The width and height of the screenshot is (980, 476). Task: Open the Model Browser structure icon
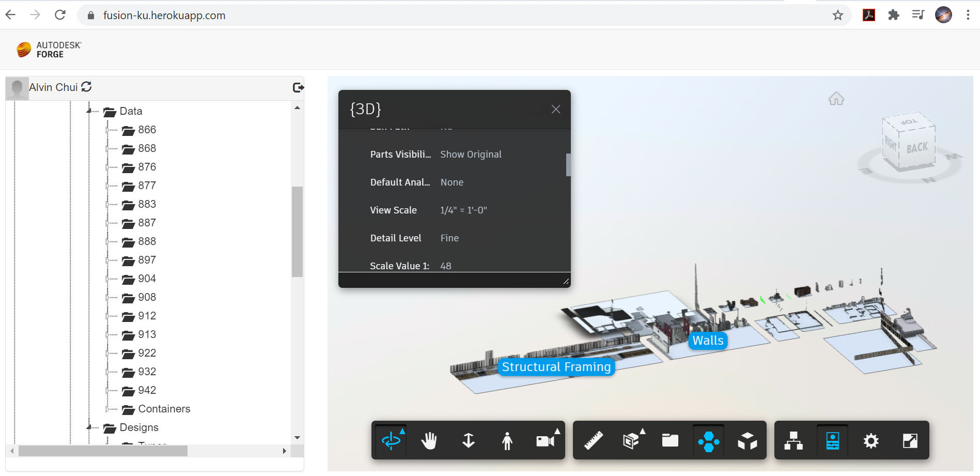point(793,441)
